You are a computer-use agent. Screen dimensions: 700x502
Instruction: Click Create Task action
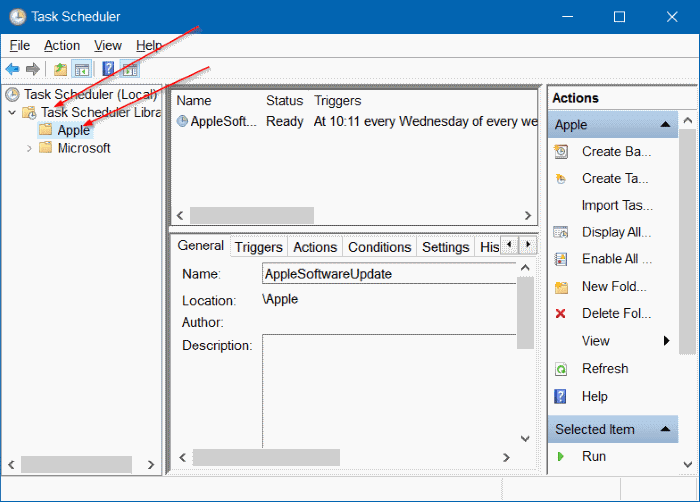613,179
